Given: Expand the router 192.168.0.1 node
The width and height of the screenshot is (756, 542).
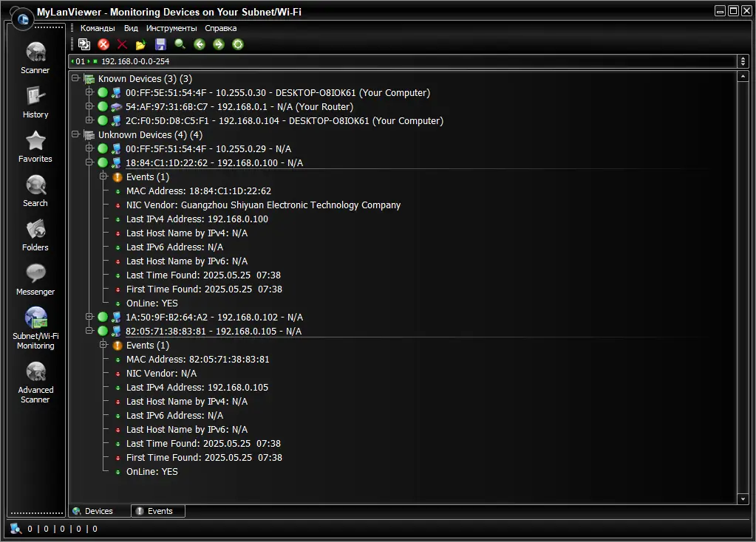Looking at the screenshot, I should (89, 106).
